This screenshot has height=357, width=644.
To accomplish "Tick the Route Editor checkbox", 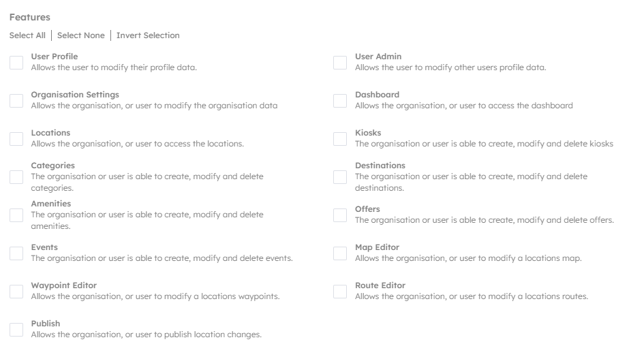I will click(340, 292).
